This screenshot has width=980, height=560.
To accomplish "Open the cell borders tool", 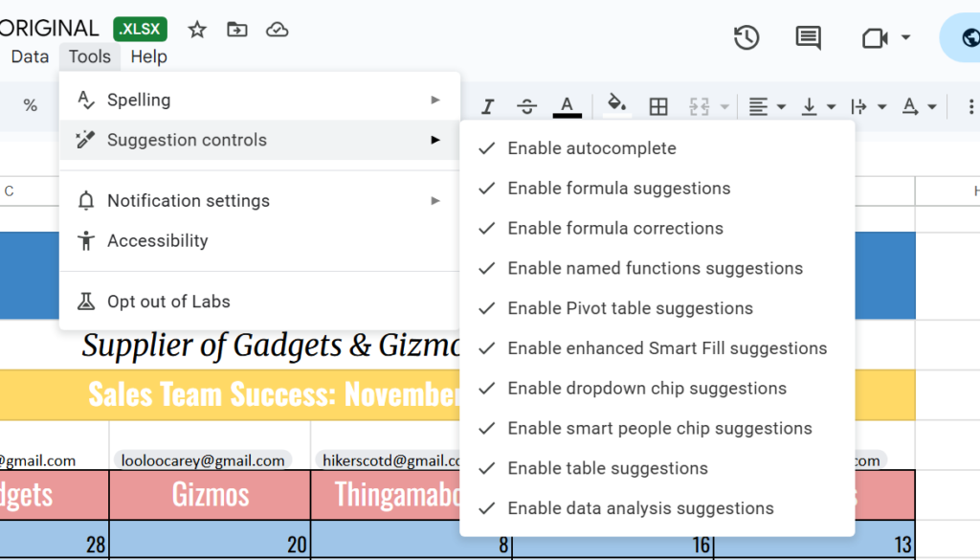I will [658, 106].
